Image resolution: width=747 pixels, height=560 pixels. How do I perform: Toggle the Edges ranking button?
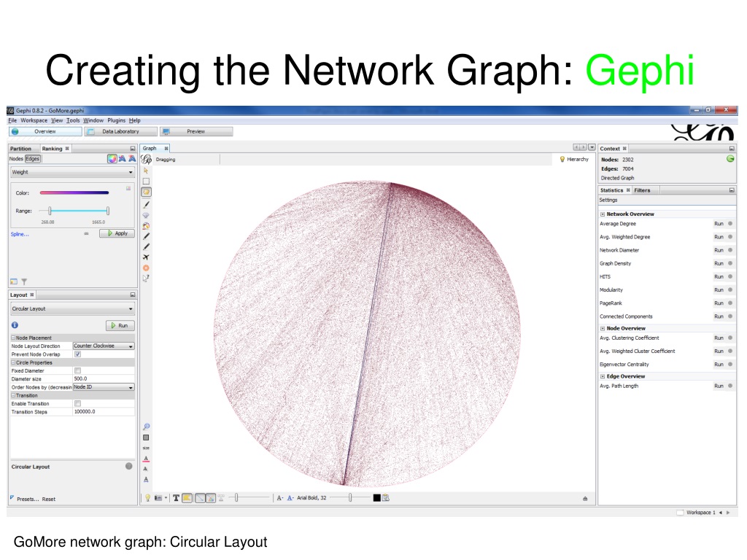(33, 159)
